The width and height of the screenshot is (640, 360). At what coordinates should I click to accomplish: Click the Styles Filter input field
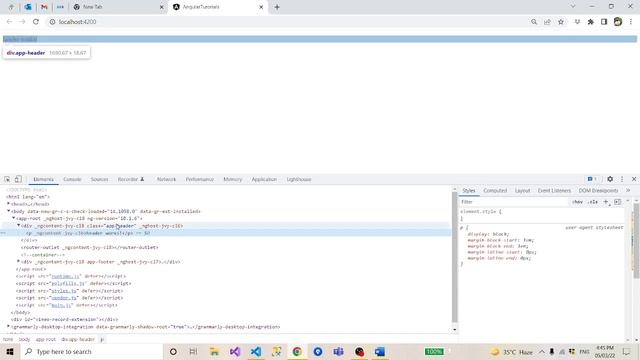[x=513, y=202]
